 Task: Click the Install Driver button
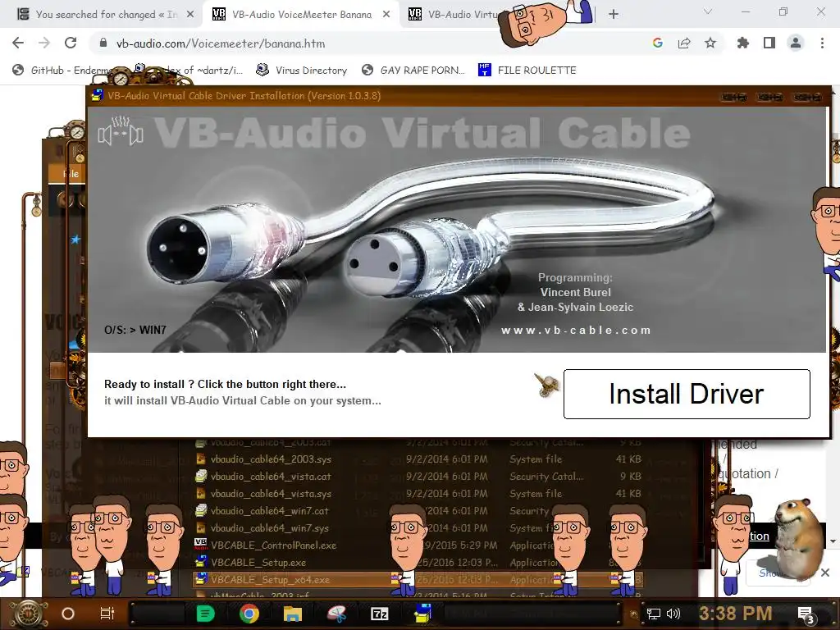pos(687,394)
